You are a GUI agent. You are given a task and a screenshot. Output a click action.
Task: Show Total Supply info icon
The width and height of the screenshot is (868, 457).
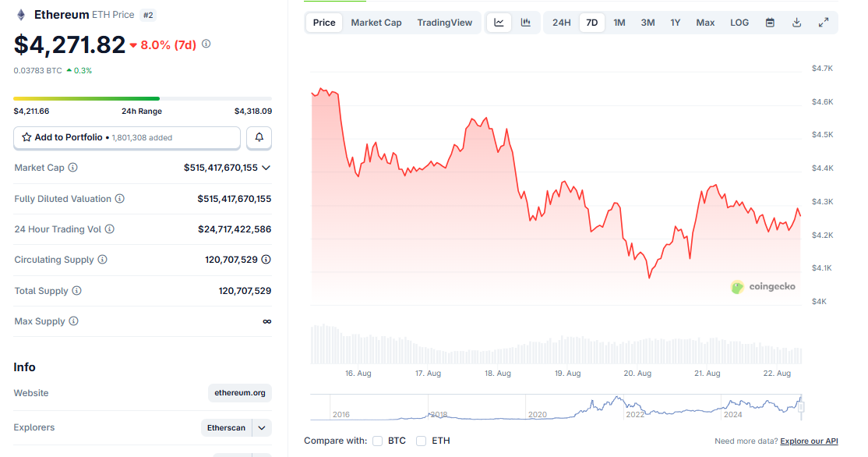pos(77,290)
